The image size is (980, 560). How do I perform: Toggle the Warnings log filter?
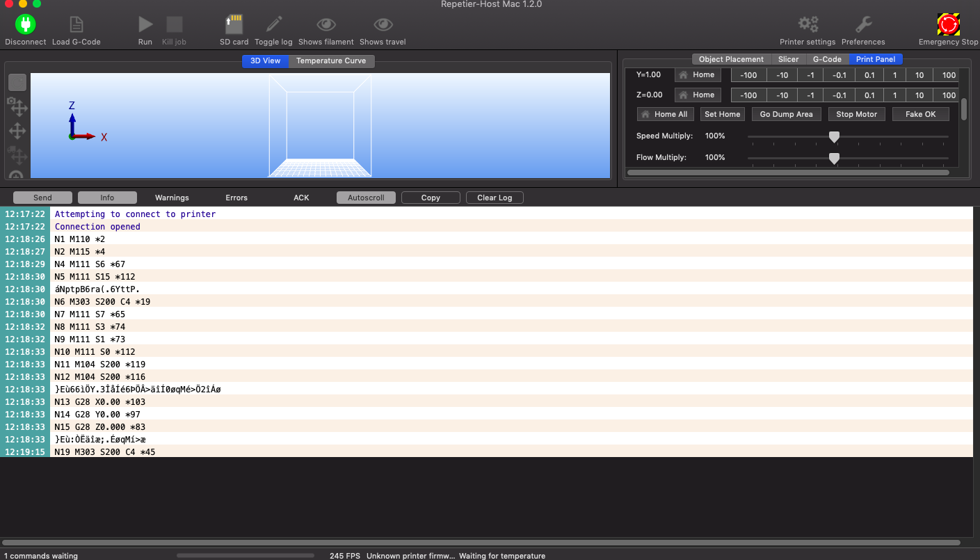(172, 198)
